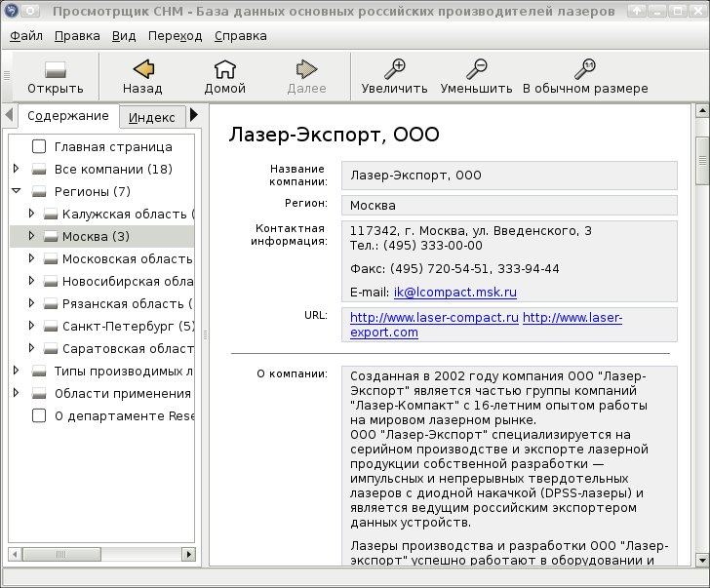Click the content pane scroll-up arrow
The height and width of the screenshot is (588, 710).
(702, 110)
